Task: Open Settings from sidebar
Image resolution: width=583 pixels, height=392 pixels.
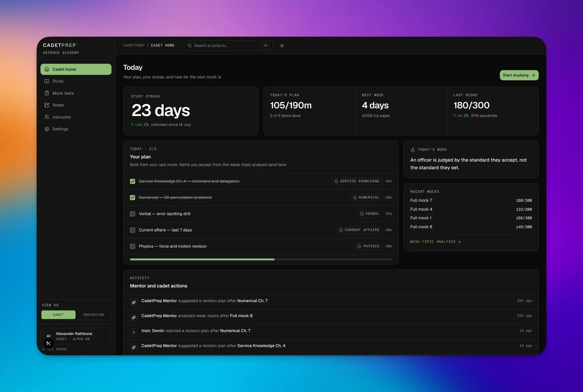Action: (76, 129)
